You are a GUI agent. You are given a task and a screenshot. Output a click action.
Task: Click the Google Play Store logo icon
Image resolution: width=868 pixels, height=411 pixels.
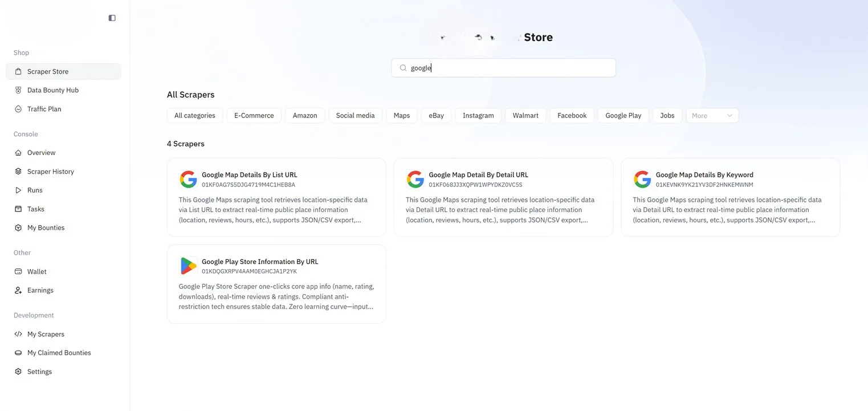[x=188, y=266]
